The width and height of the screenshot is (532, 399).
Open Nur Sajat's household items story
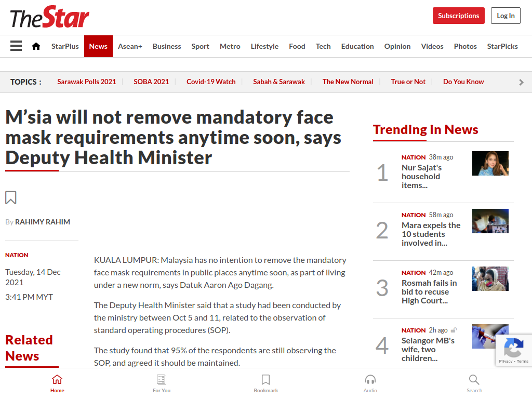(422, 177)
